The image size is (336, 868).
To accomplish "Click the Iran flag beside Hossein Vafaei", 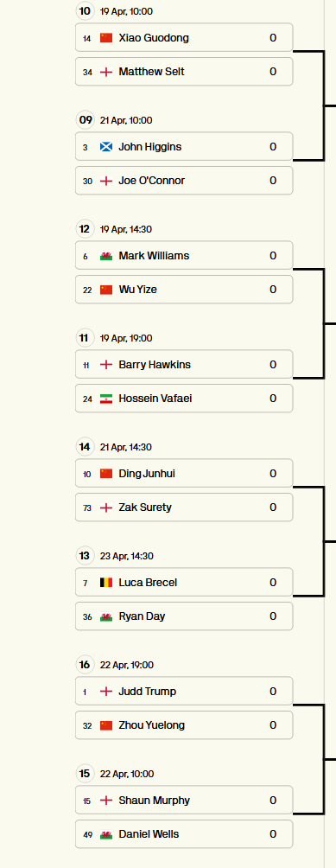I will [x=106, y=399].
